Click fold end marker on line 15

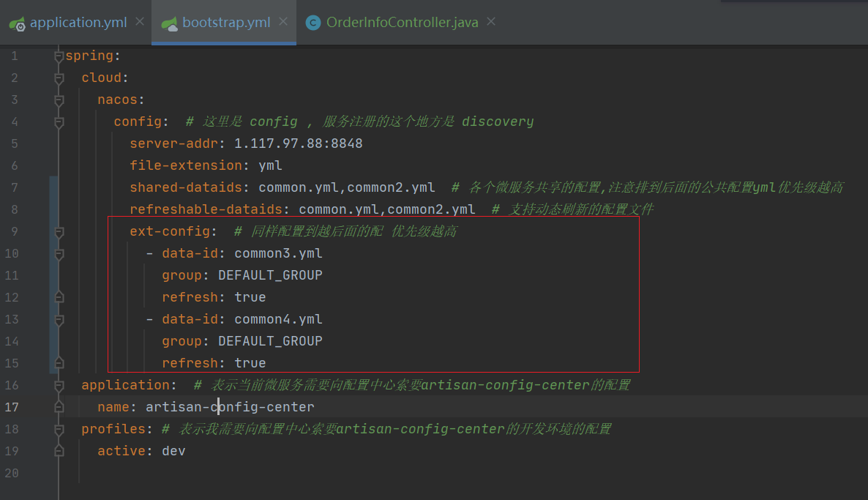click(x=59, y=363)
